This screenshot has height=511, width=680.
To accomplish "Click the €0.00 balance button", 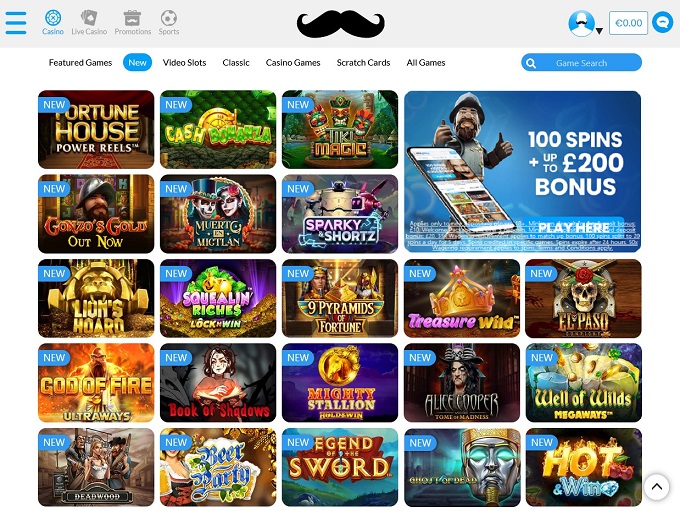I will tap(628, 23).
